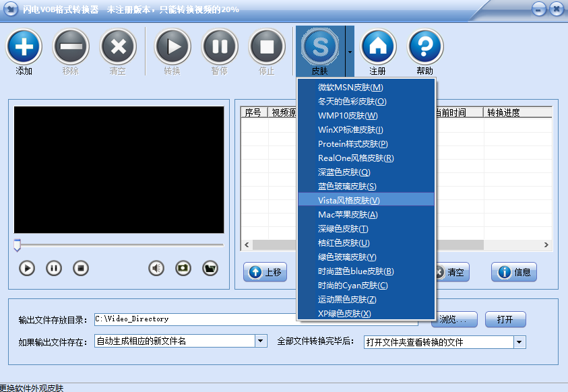Choose Mac苹果皮肤 in the skin menu

(x=348, y=214)
